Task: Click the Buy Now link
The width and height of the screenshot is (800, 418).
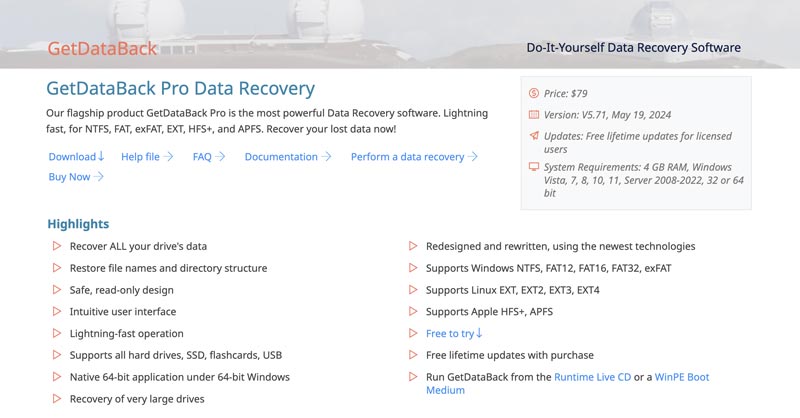Action: [x=76, y=177]
